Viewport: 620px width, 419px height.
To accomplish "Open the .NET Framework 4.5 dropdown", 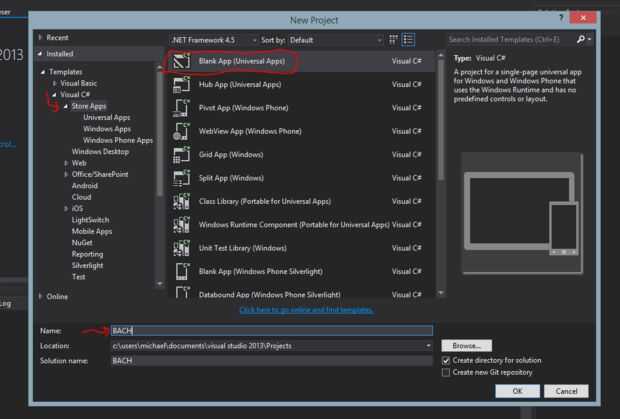I will [214, 40].
